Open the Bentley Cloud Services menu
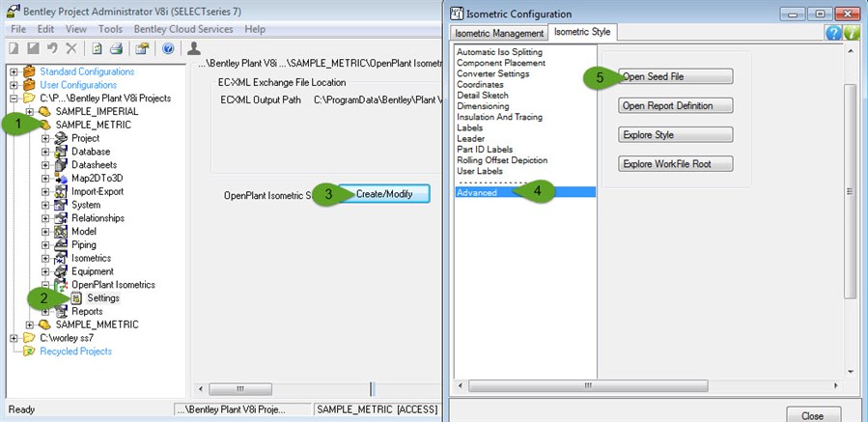Screen dimensions: 868x422 [183, 29]
